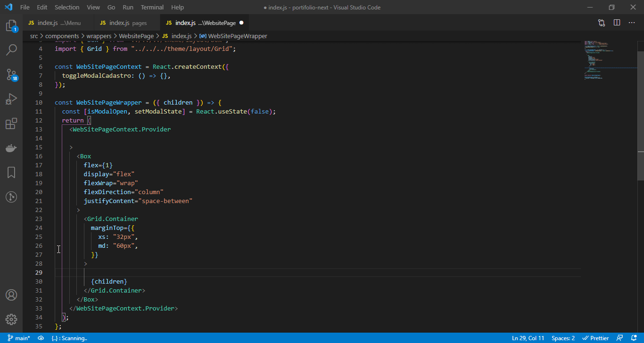This screenshot has height=343, width=644.
Task: Click "{children}" on line 30
Action: [109, 282]
